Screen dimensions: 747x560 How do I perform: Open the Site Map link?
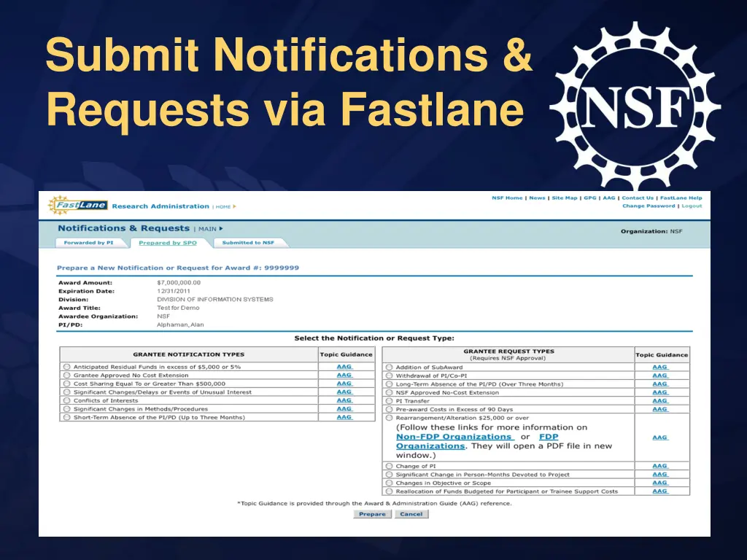click(x=565, y=198)
